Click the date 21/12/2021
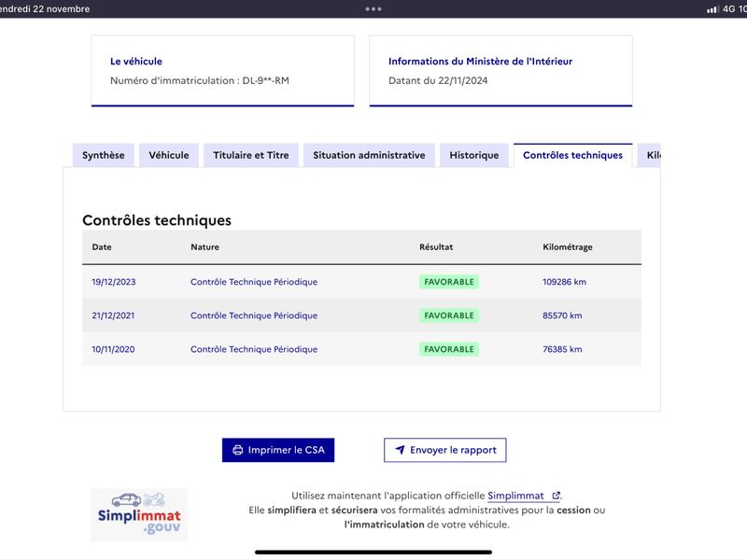This screenshot has width=747, height=560. pyautogui.click(x=113, y=315)
